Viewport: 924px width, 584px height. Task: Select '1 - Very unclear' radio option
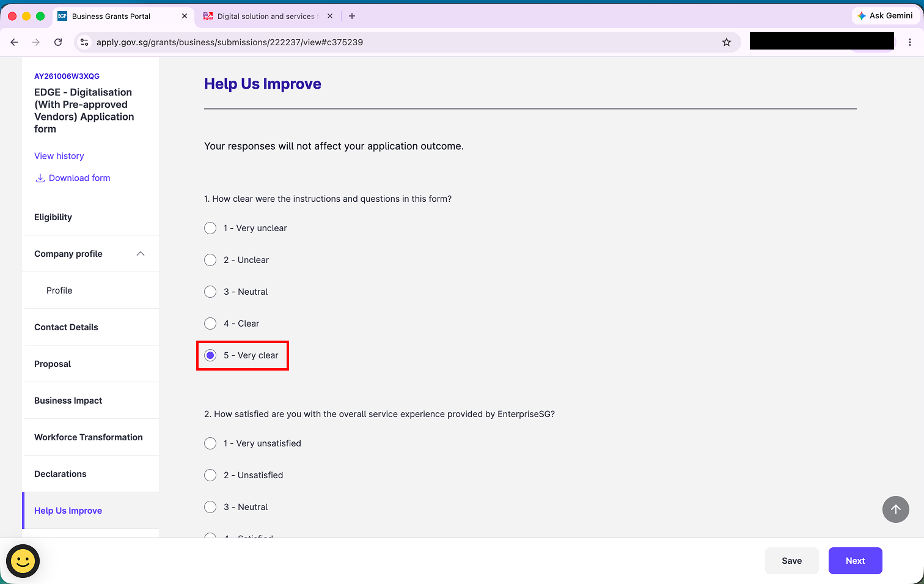pyautogui.click(x=210, y=228)
